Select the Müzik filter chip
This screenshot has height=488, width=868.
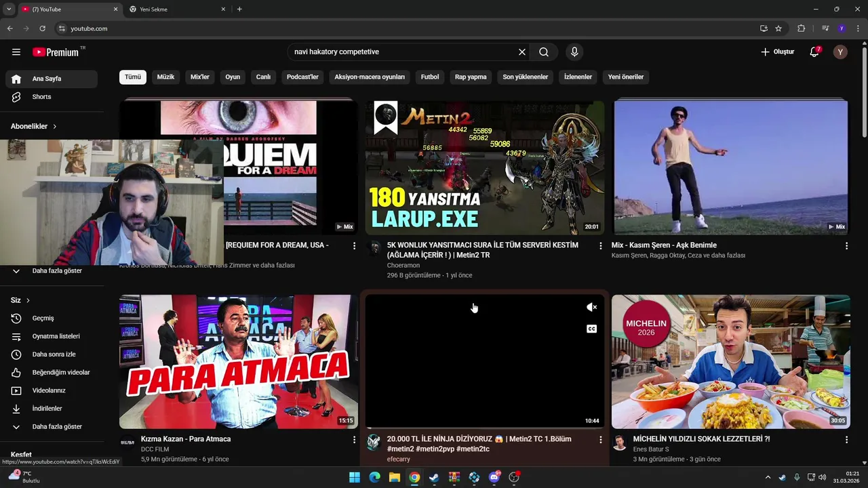165,77
